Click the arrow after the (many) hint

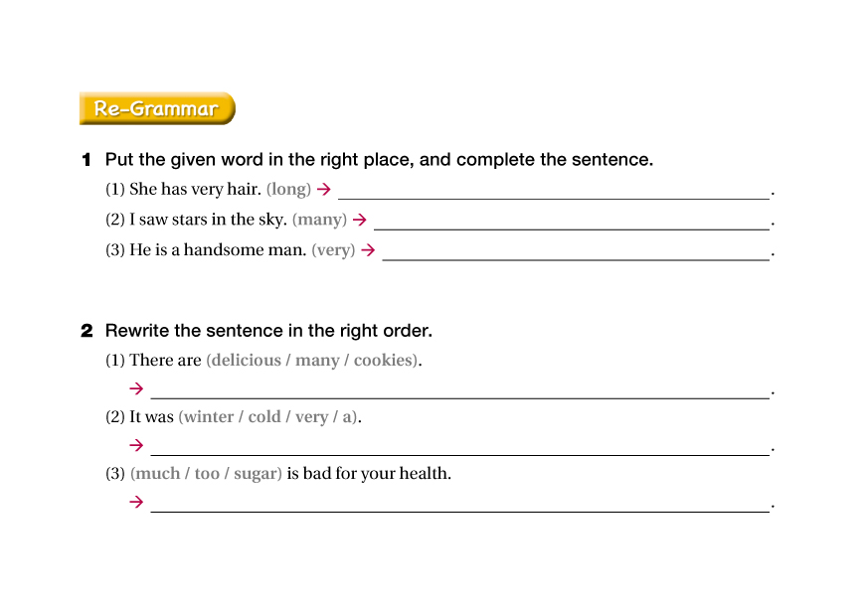pos(360,220)
